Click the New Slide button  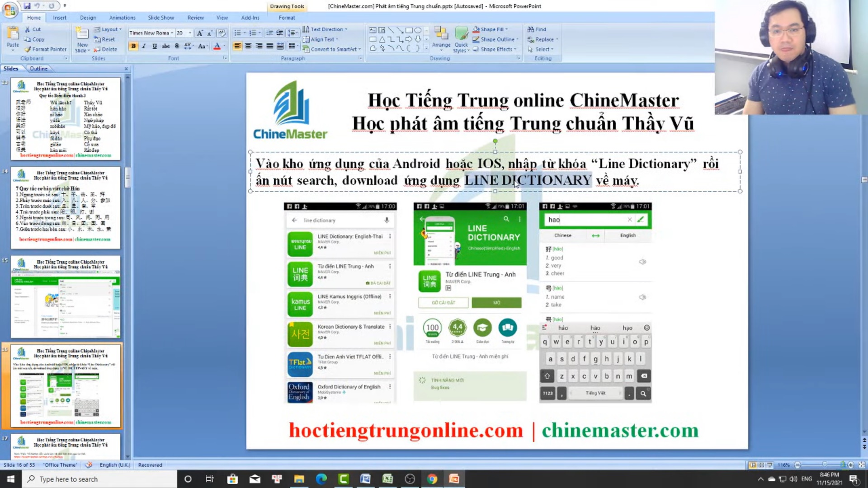(82, 38)
